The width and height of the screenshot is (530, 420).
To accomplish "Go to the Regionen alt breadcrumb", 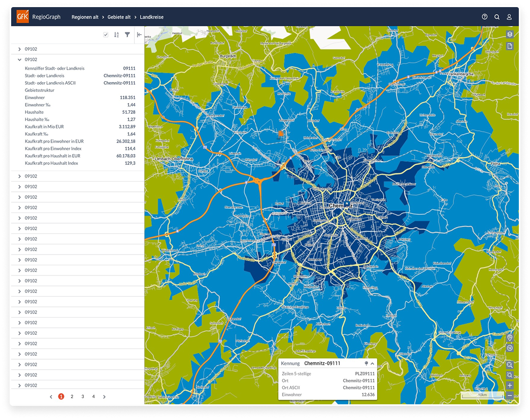I will [x=85, y=17].
